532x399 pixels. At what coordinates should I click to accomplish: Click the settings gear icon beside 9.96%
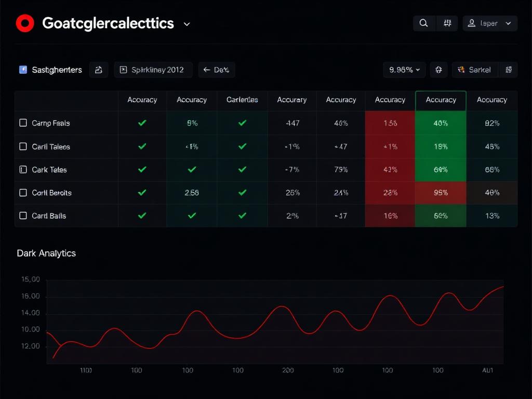click(x=438, y=70)
